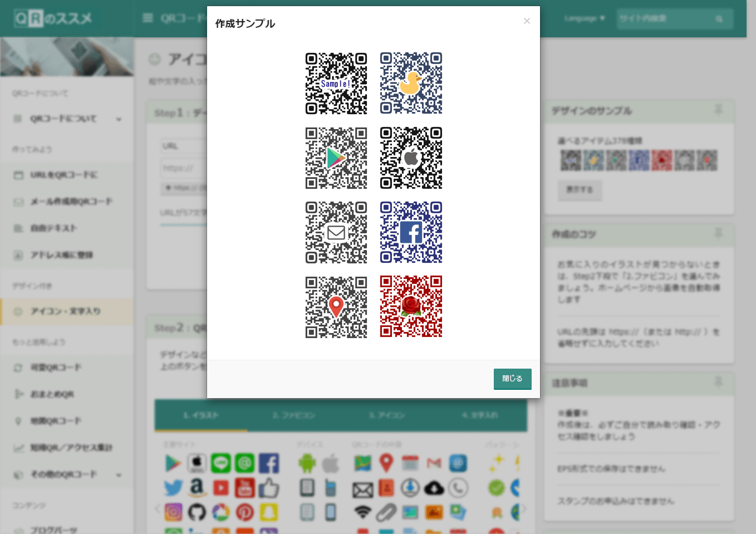The width and height of the screenshot is (756, 534).
Task: Pick the green LINE illustration icon
Action: click(x=221, y=463)
